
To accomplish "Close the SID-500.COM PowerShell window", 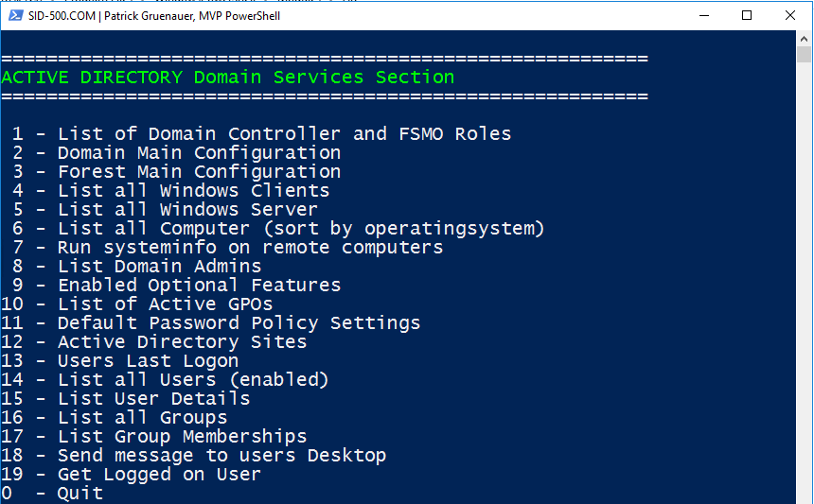I will [x=790, y=15].
